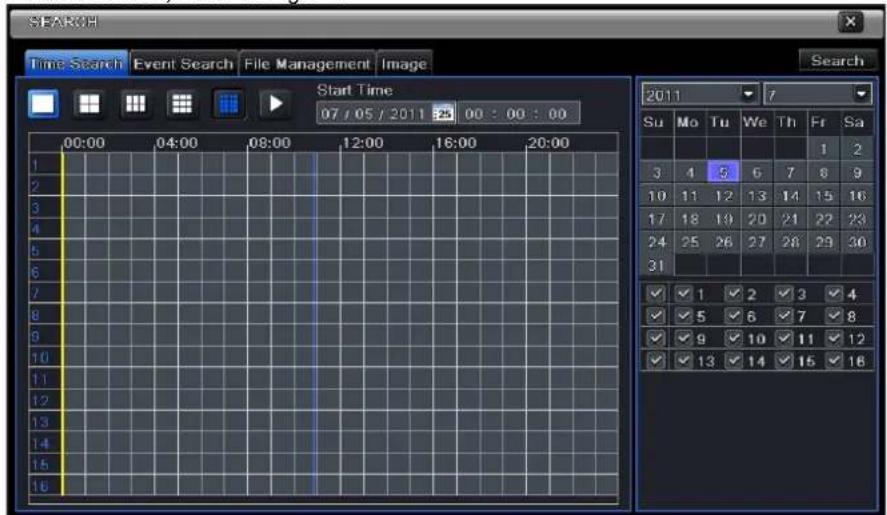Close the SEARCH window
The width and height of the screenshot is (887, 515).
pyautogui.click(x=850, y=22)
